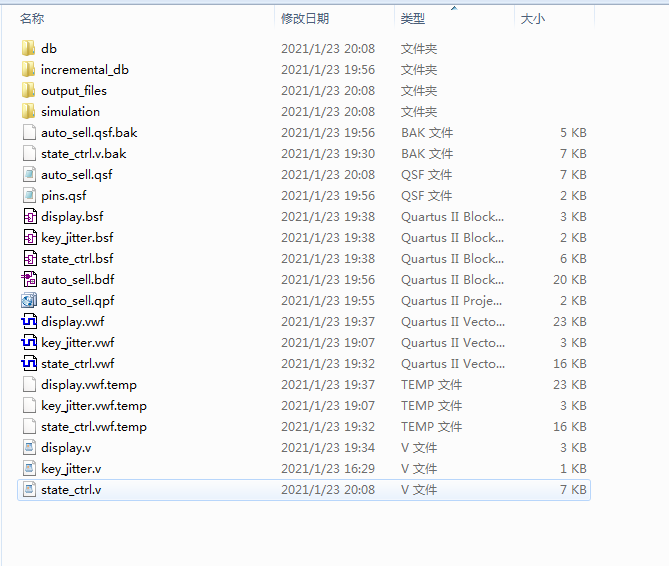Click the Quartus II Vecto... type of display.vwf
Viewport: 669px width, 566px height.
coord(453,322)
